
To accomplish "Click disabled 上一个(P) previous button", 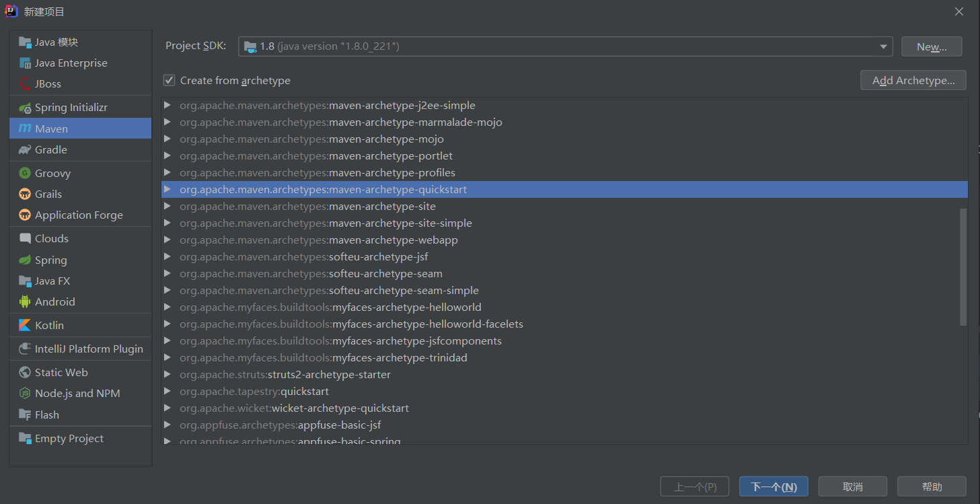I will [x=695, y=487].
